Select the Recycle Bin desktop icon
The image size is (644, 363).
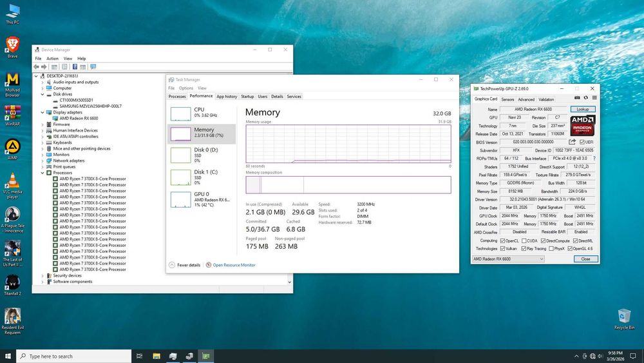pyautogui.click(x=624, y=319)
